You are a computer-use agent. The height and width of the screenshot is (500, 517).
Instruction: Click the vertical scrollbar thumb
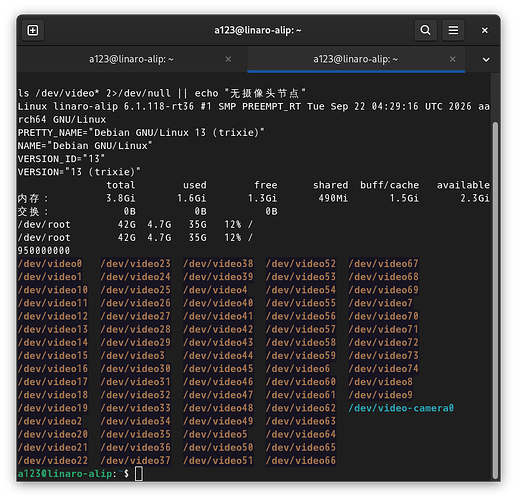point(495,300)
